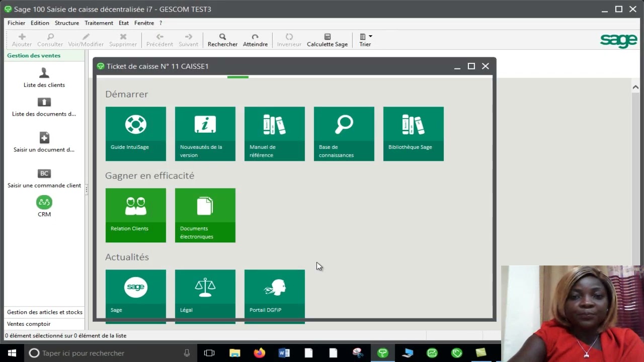Click the Voir/Modifier pencil button

coord(86,40)
